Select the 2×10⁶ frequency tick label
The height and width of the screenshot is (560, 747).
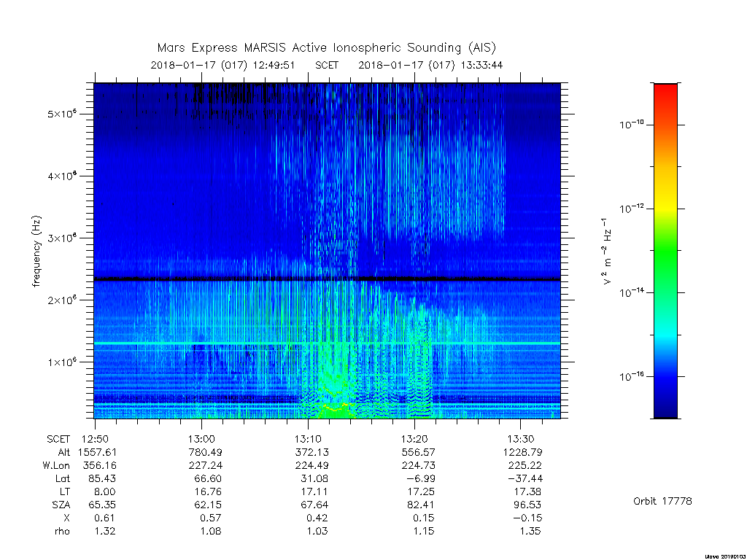62,300
